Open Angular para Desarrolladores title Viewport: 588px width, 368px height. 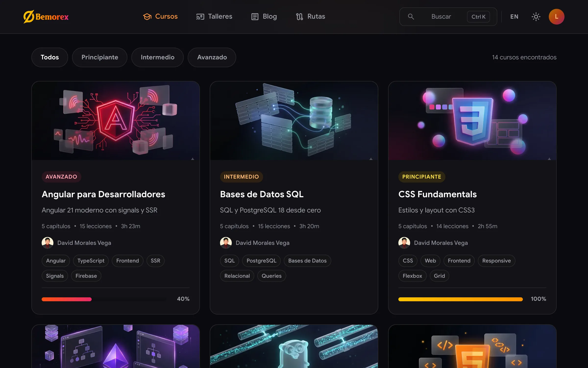point(103,194)
